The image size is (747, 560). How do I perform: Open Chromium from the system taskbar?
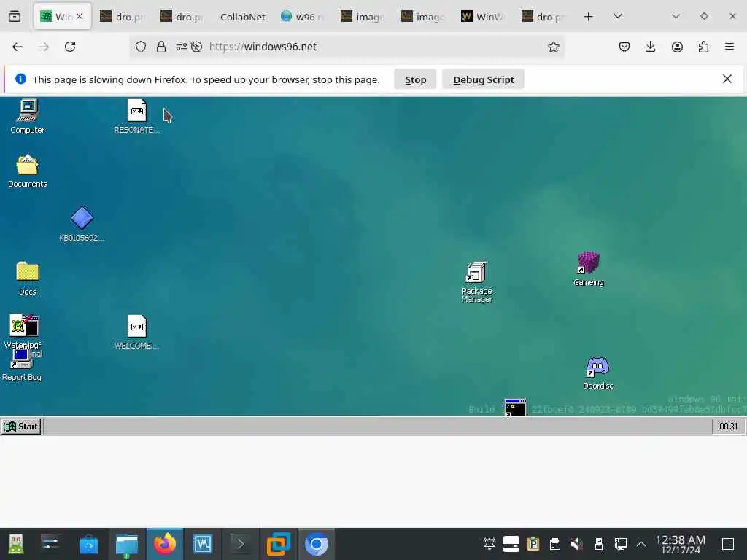click(x=317, y=544)
